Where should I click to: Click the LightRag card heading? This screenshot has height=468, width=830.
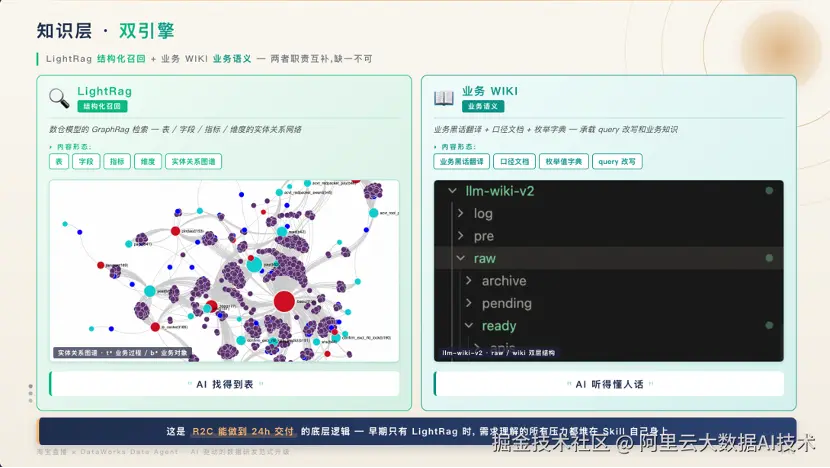click(x=104, y=91)
